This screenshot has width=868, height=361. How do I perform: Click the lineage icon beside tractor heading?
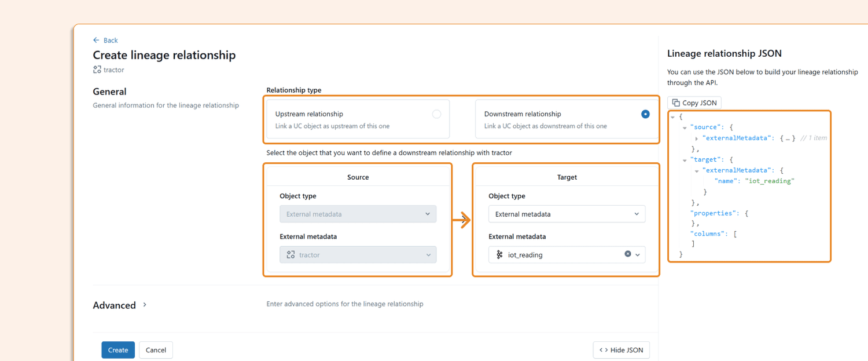[x=97, y=70]
